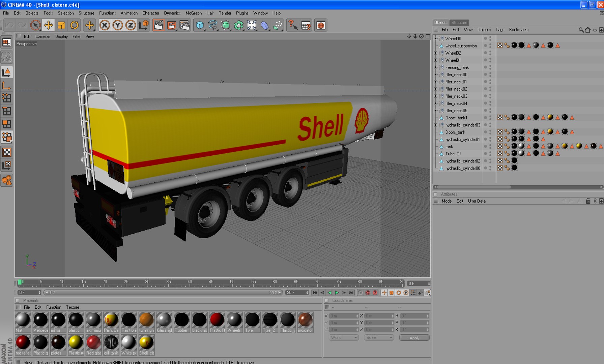
Task: Toggle X axis lock
Action: [105, 25]
